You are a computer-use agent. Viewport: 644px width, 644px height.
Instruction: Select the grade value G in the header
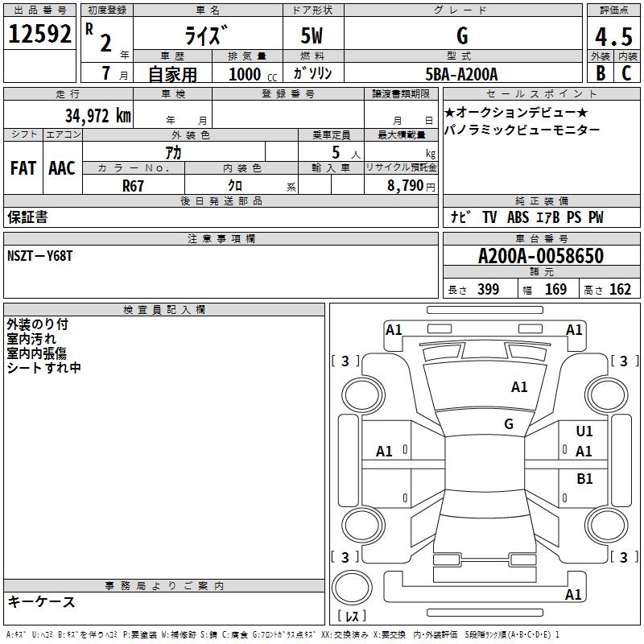click(x=462, y=35)
